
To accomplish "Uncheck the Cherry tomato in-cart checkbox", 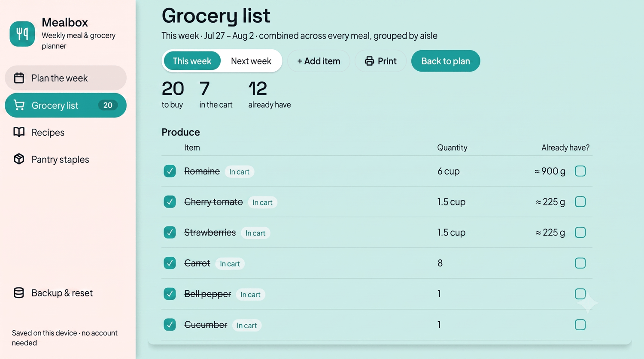I will tap(170, 202).
